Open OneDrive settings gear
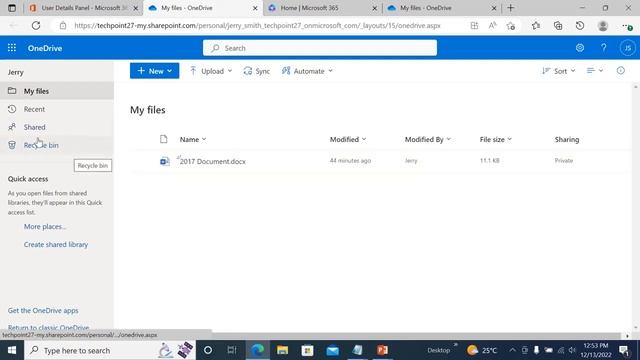 pos(580,48)
